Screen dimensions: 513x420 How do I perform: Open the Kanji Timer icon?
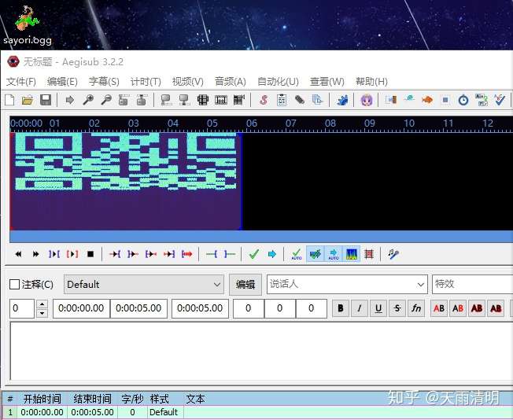point(482,100)
